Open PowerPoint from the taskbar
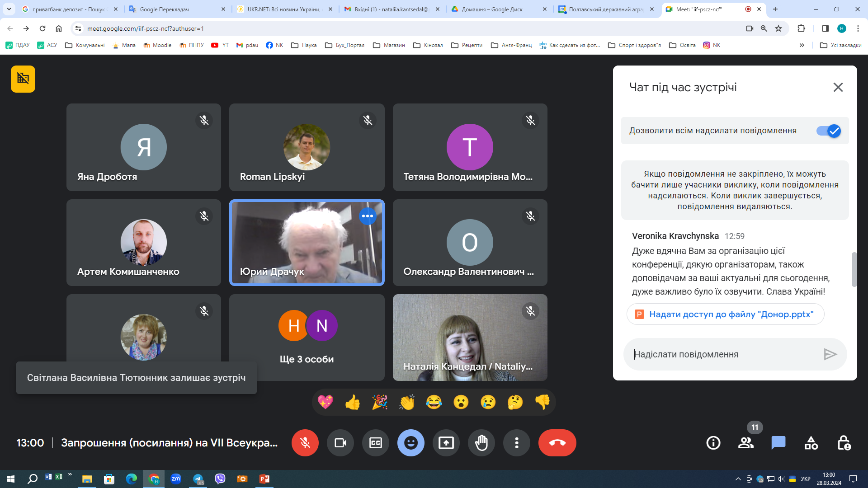The width and height of the screenshot is (868, 488). (264, 479)
